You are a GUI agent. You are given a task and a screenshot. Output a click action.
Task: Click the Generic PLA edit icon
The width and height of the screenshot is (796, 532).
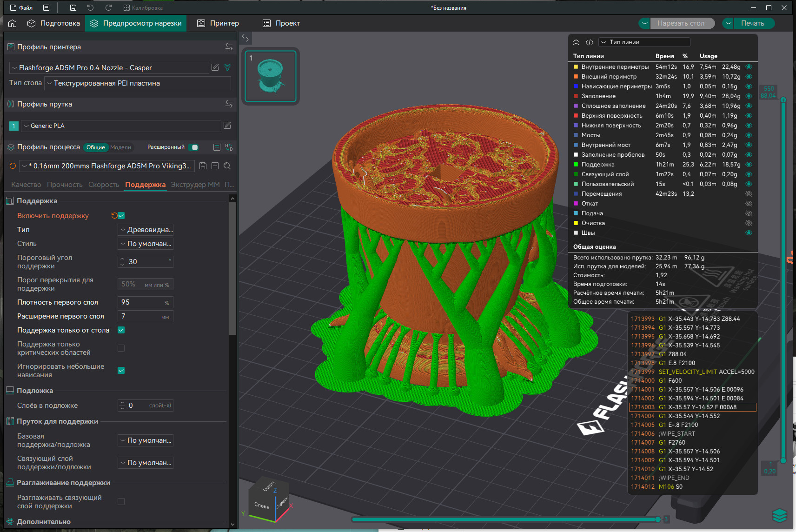click(x=227, y=126)
